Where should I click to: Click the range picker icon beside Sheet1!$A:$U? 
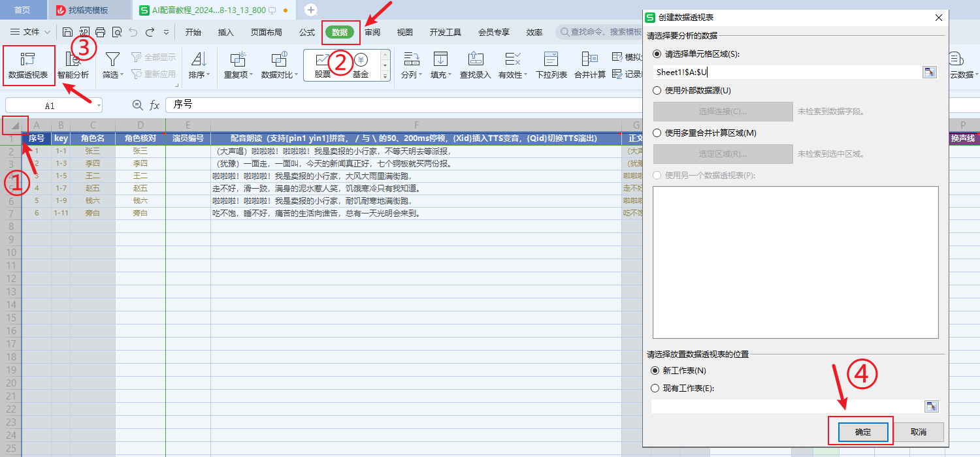click(930, 72)
